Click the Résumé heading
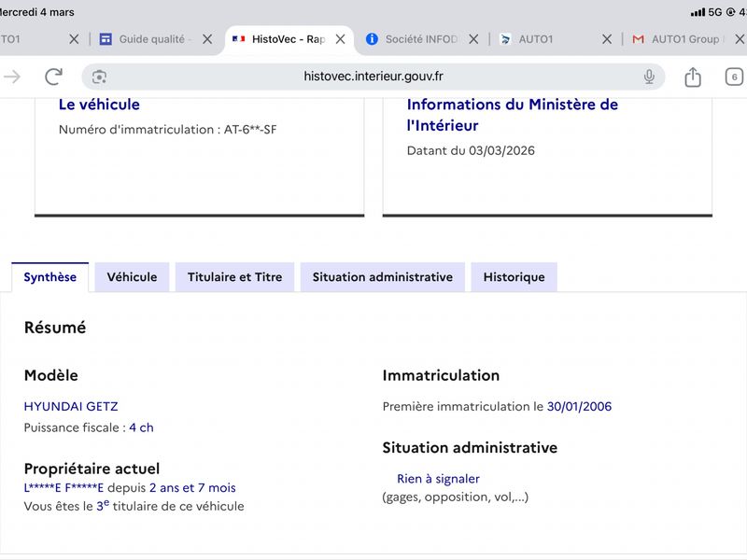The width and height of the screenshot is (747, 560). click(x=55, y=328)
